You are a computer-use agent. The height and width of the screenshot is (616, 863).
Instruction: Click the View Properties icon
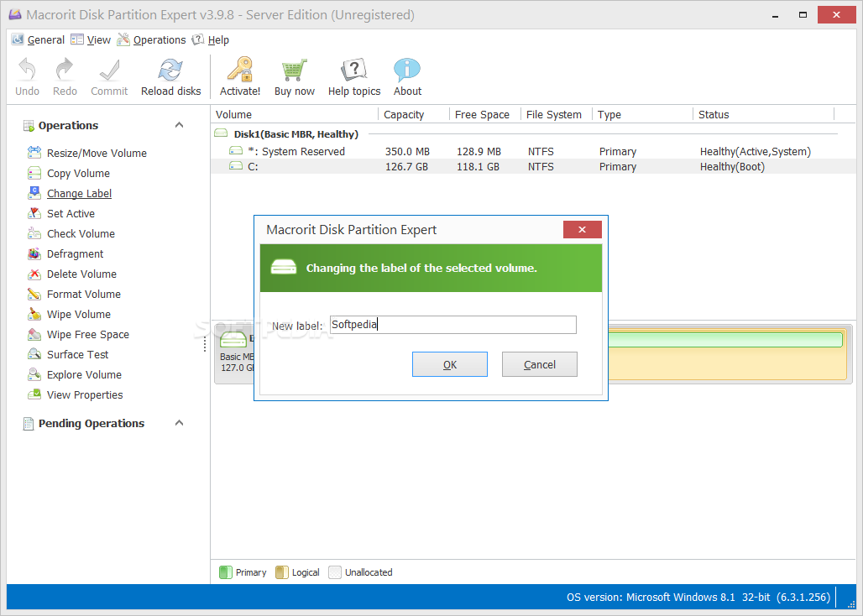[x=34, y=395]
